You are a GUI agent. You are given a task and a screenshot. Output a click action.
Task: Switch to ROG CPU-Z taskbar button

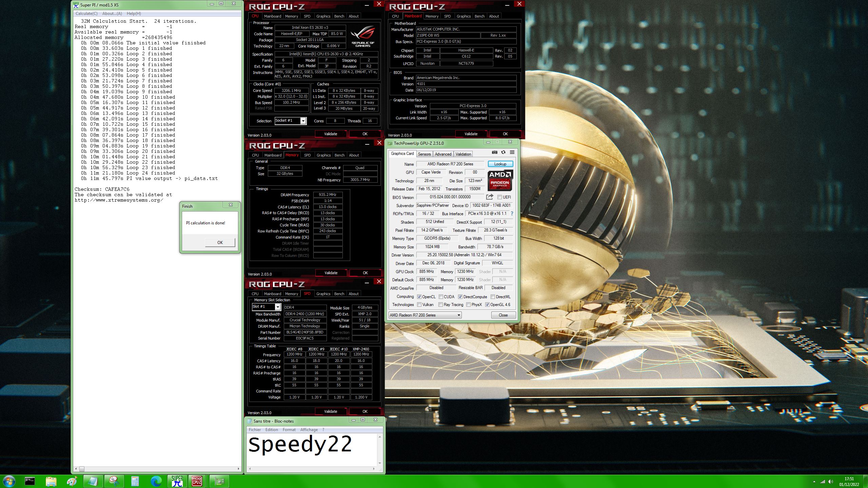pos(197,481)
